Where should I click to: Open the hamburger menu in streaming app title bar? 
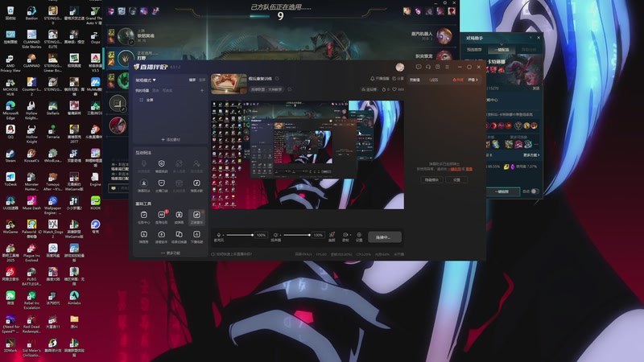tap(448, 67)
